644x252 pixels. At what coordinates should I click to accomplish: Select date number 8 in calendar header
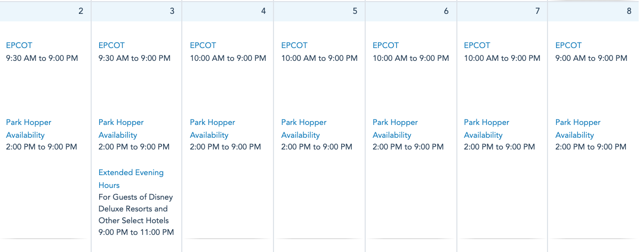click(x=629, y=11)
